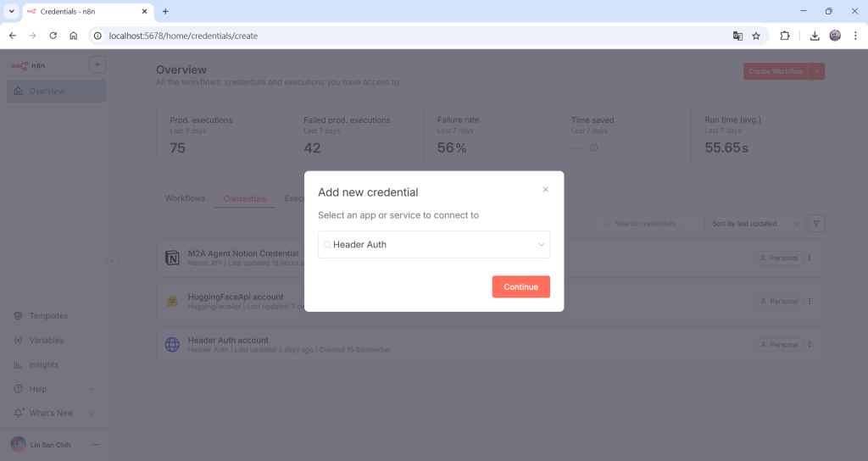
Task: Click the translate page icon
Action: [x=738, y=36]
